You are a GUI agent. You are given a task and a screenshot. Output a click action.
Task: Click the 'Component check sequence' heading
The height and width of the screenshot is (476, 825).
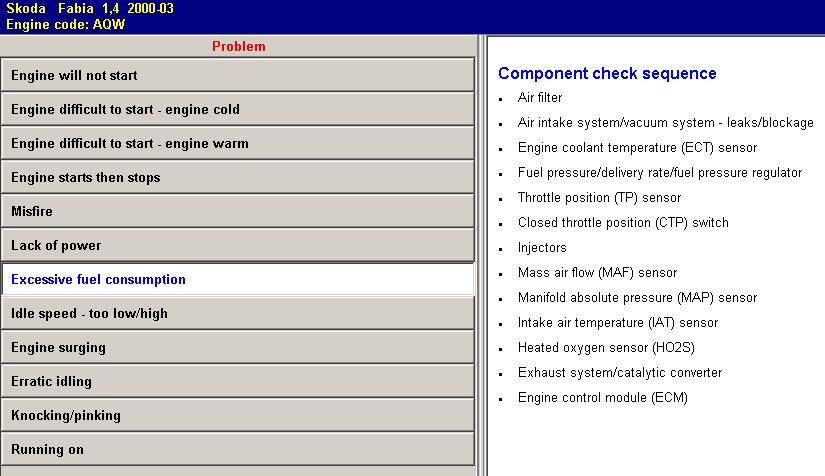click(607, 73)
